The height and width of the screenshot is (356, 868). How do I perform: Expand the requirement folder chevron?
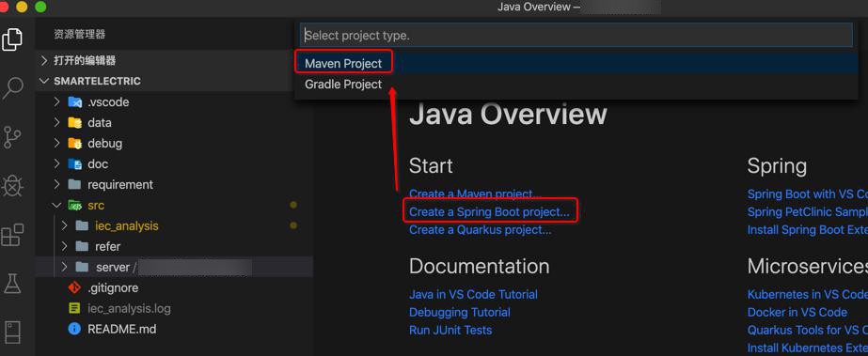coord(56,184)
